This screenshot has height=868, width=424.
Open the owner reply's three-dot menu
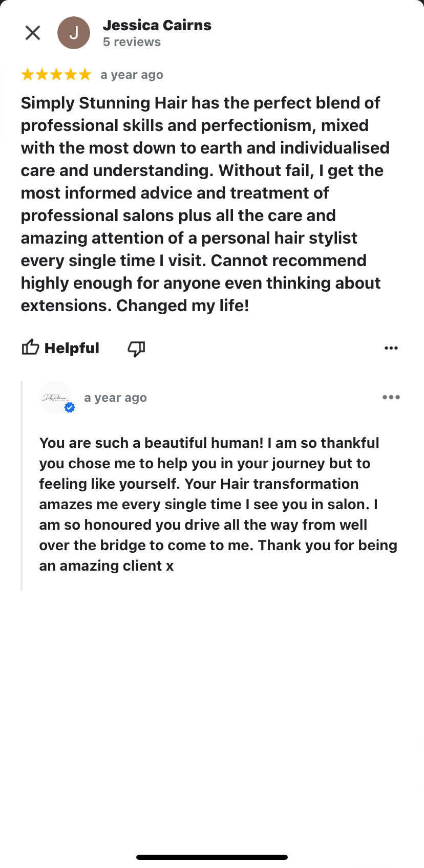pyautogui.click(x=391, y=397)
